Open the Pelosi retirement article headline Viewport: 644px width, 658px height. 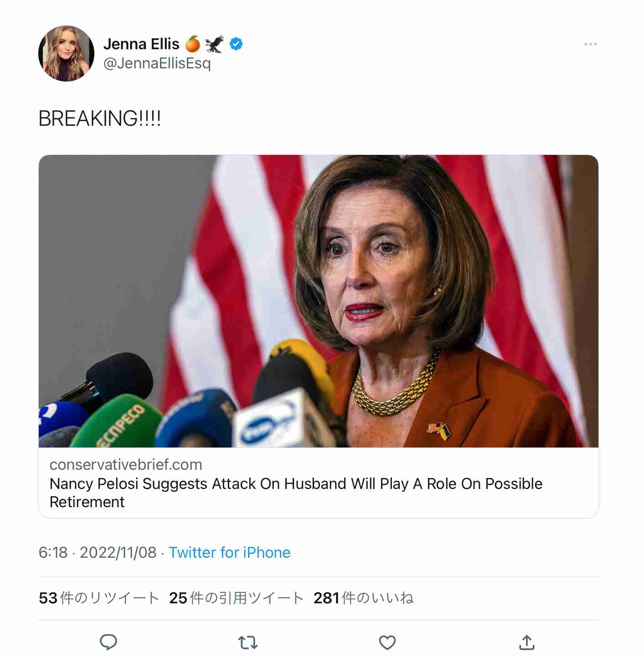pyautogui.click(x=296, y=493)
